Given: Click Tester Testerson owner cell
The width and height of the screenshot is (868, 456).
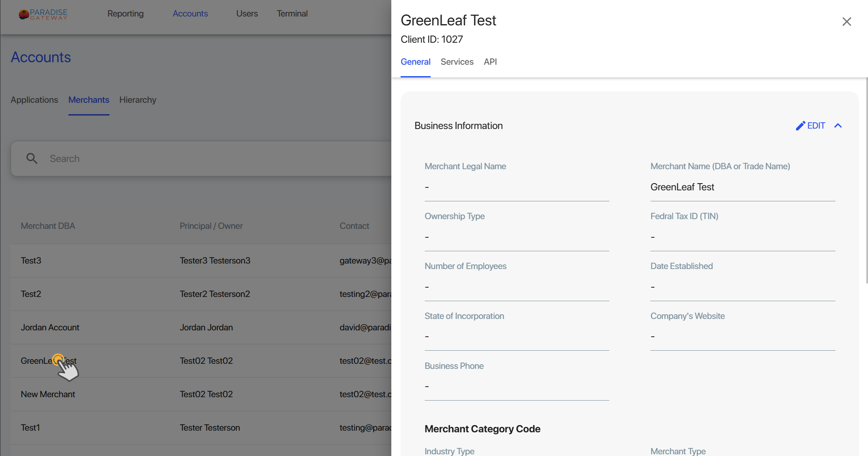Looking at the screenshot, I should (210, 428).
